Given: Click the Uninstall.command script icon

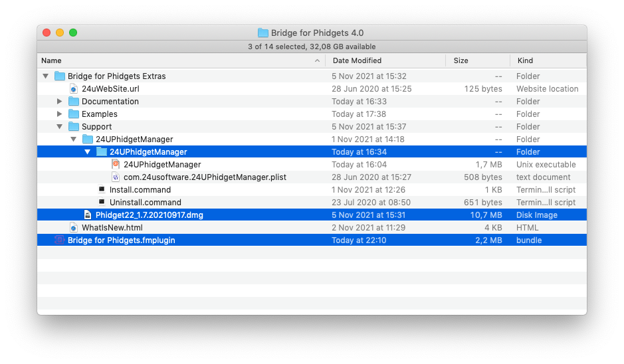Looking at the screenshot, I should [102, 202].
